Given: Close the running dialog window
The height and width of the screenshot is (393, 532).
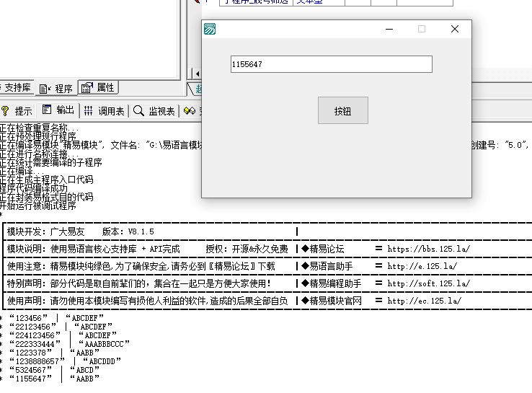Looking at the screenshot, I should tap(454, 30).
